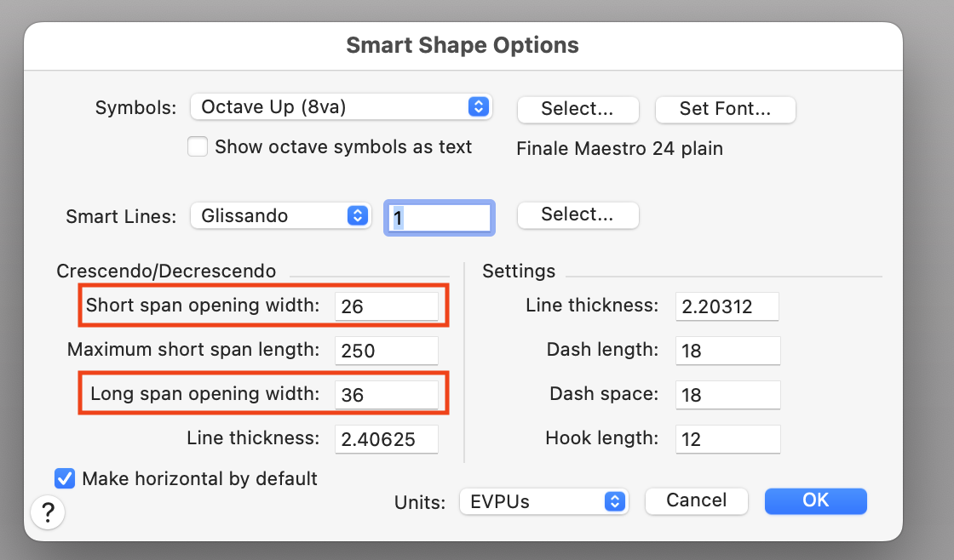The width and height of the screenshot is (954, 560).
Task: Click Short span opening width field
Action: point(387,306)
